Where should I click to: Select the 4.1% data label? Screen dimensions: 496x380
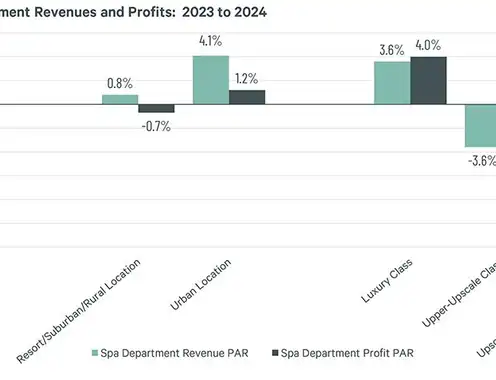coord(211,41)
